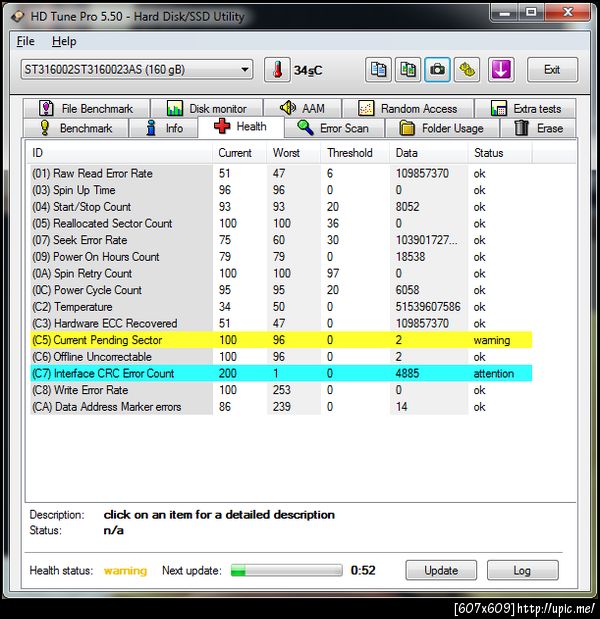
Task: Click the 18538 power on hours value
Action: [x=411, y=257]
